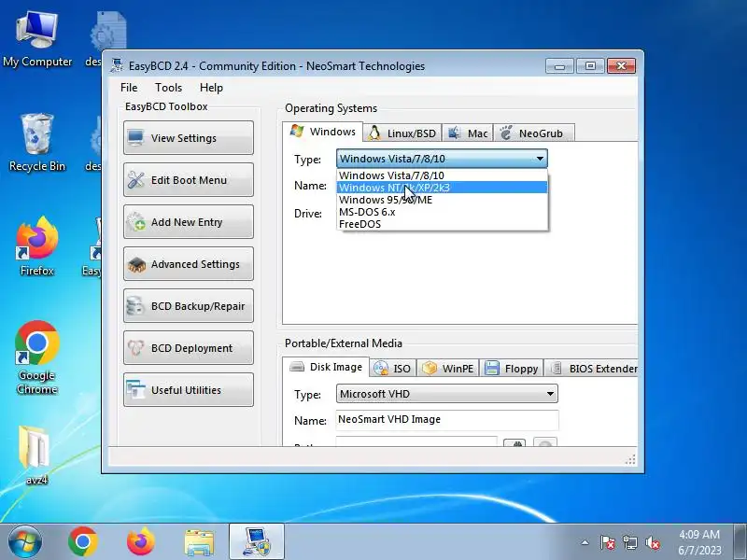
Task: Click the tools icon on Edit Boot Menu
Action: tap(135, 179)
